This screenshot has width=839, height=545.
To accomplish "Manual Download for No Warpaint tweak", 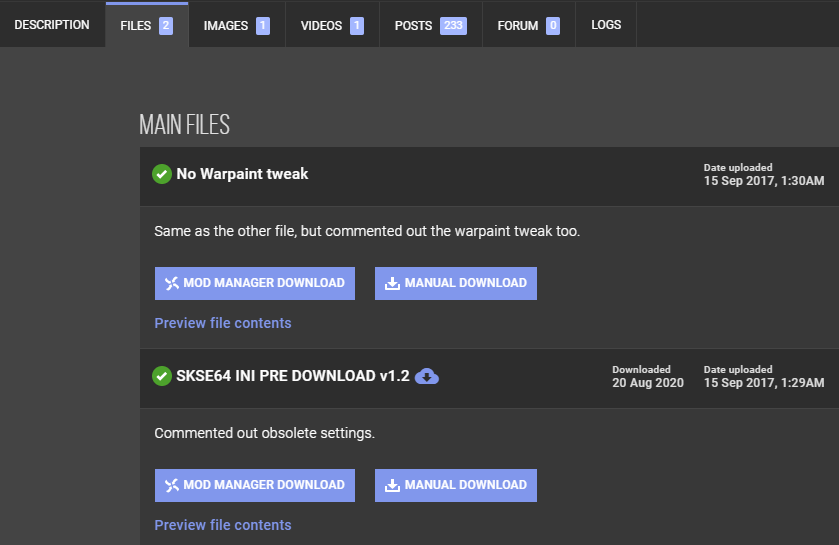I will coord(456,283).
